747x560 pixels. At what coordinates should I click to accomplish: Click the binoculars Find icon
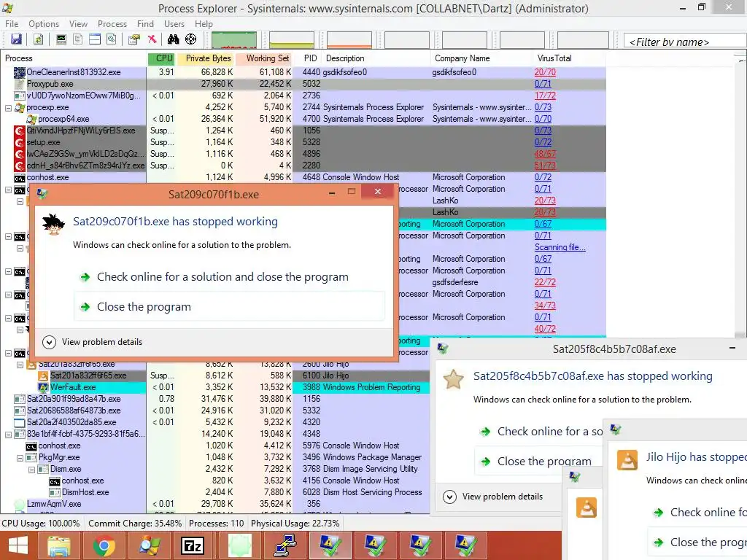173,39
